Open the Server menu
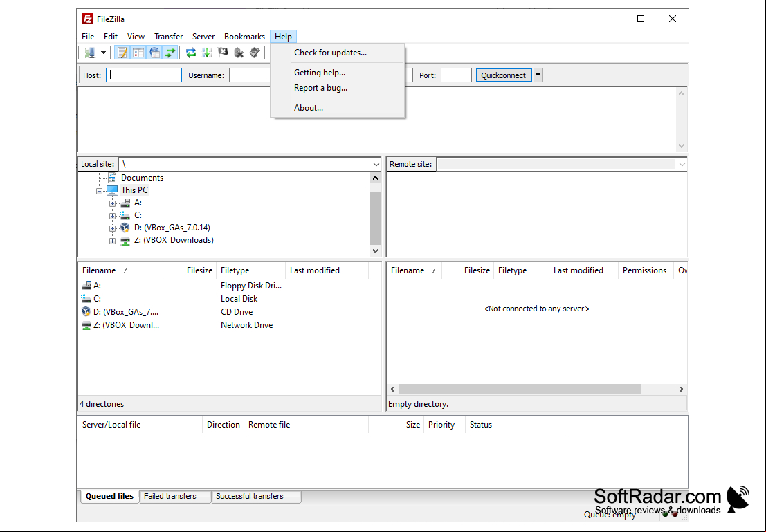Screen dimensions: 766x532 pos(203,37)
